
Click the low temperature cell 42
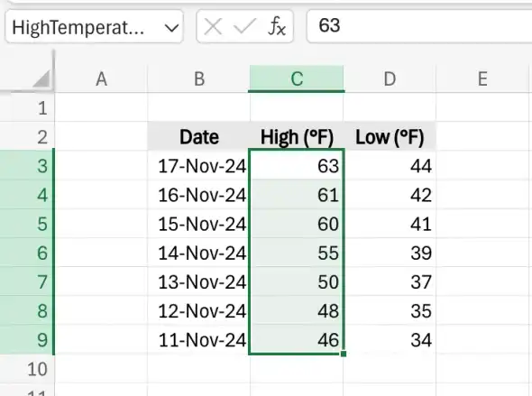pyautogui.click(x=390, y=195)
